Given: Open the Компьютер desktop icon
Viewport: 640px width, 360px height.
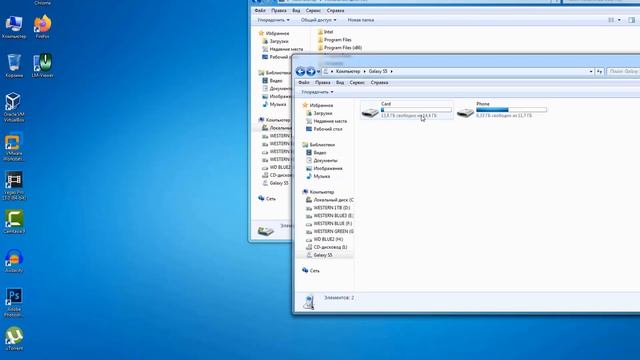Looking at the screenshot, I should click(x=13, y=27).
